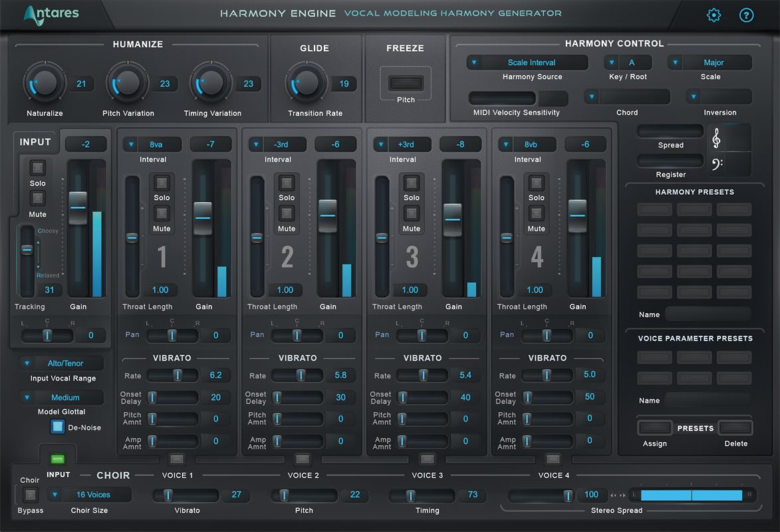The width and height of the screenshot is (780, 532).
Task: Toggle the Choir Bypass button
Action: [x=31, y=495]
